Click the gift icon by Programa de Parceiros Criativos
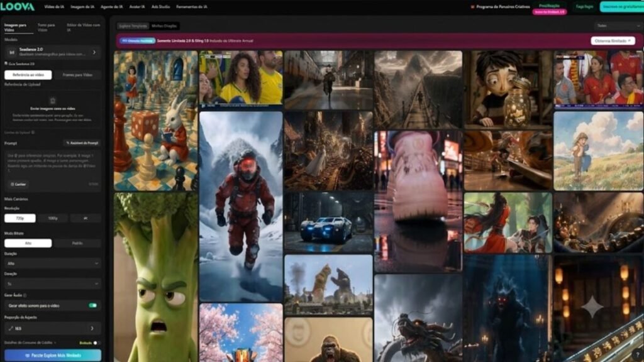Image resolution: width=644 pixels, height=362 pixels. coord(472,6)
